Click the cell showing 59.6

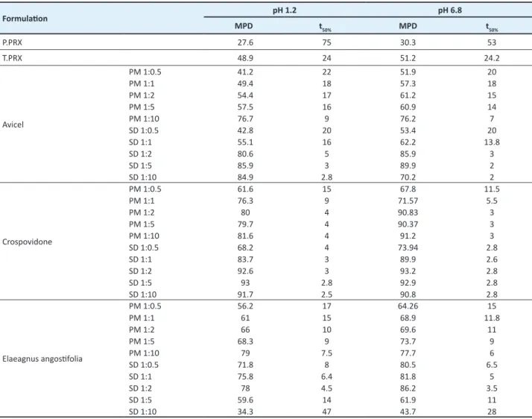pyautogui.click(x=245, y=400)
